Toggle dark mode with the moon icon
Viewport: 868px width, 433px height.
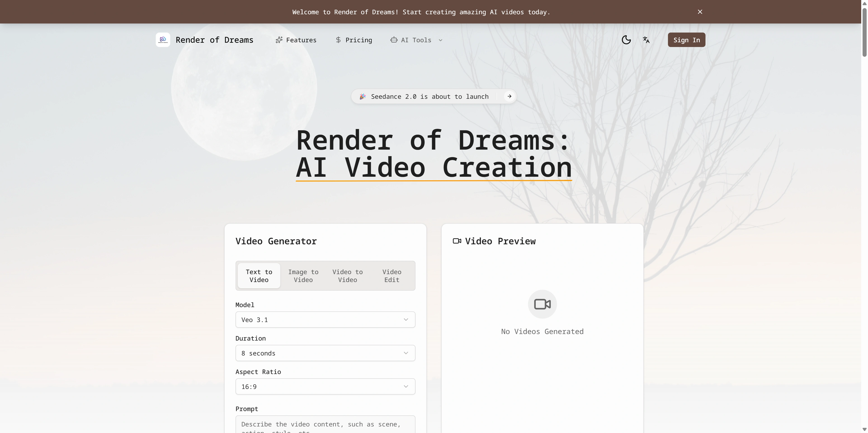pos(626,40)
